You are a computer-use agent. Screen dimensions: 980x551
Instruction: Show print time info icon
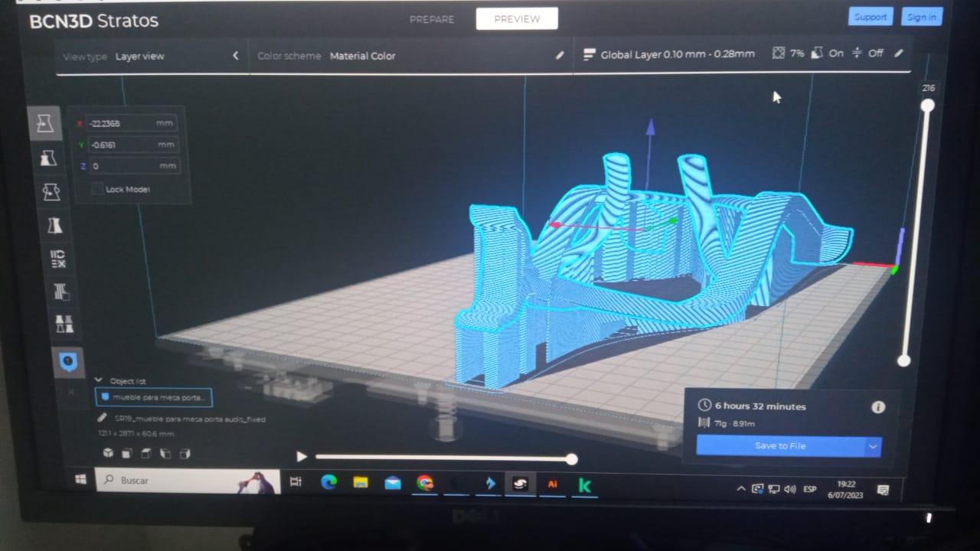coord(878,407)
